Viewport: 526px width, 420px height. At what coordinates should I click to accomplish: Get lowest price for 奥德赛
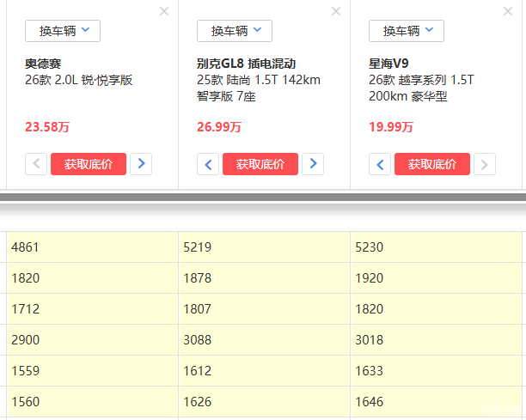89,164
